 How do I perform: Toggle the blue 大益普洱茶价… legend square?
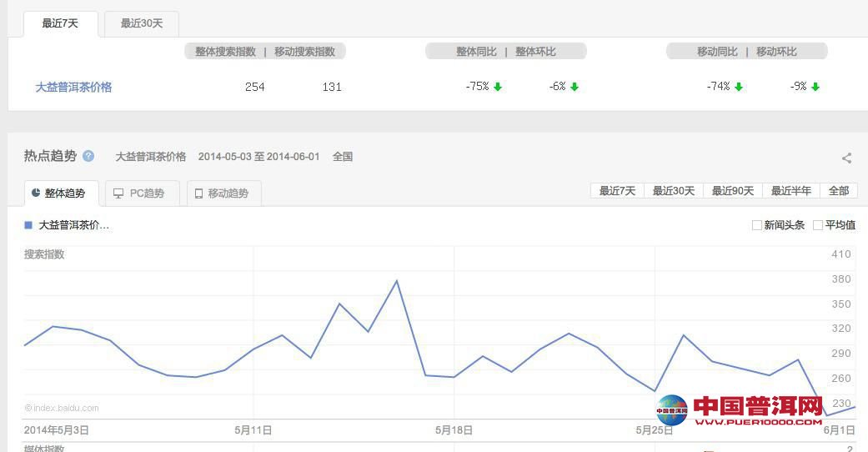[28, 225]
